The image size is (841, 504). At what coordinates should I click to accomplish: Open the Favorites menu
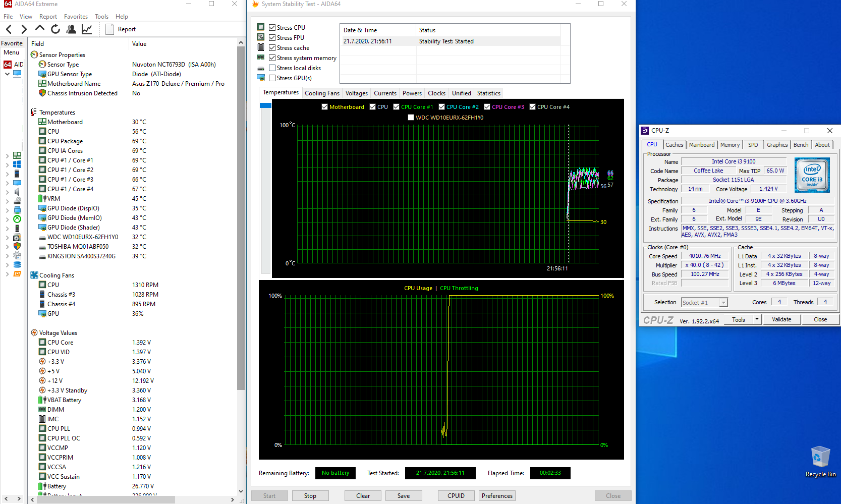pyautogui.click(x=76, y=17)
